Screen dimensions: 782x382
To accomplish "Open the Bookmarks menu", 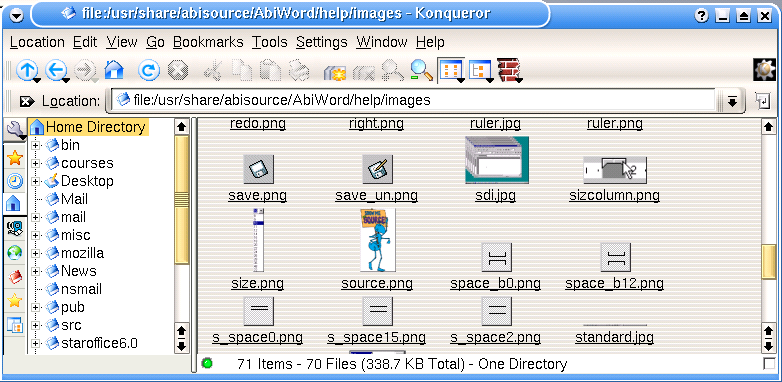I will [x=208, y=42].
